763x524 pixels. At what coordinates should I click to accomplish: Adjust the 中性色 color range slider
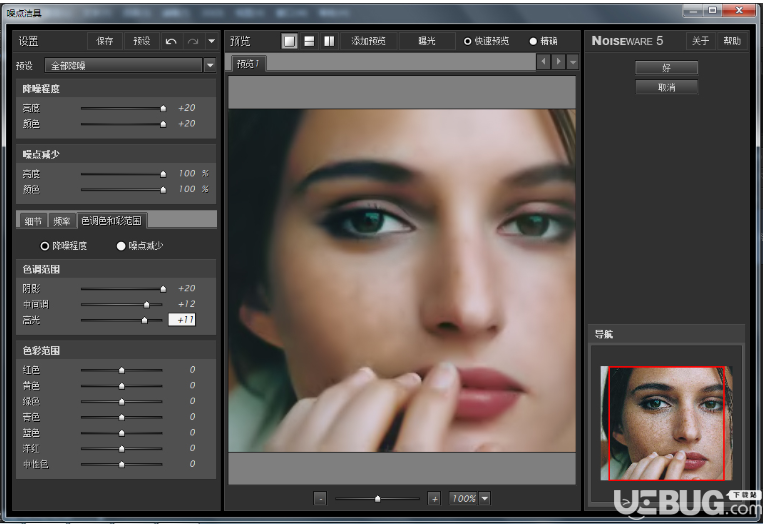[x=122, y=465]
